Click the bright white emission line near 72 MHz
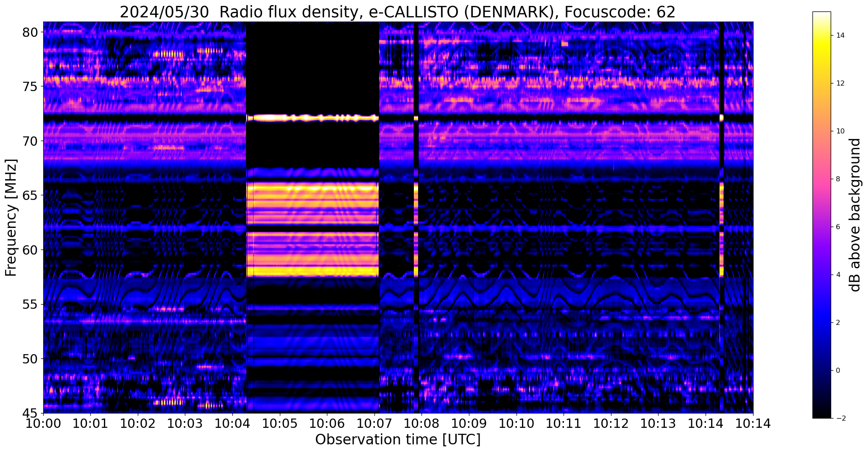Screen dimensions: 868x452 [x=313, y=118]
